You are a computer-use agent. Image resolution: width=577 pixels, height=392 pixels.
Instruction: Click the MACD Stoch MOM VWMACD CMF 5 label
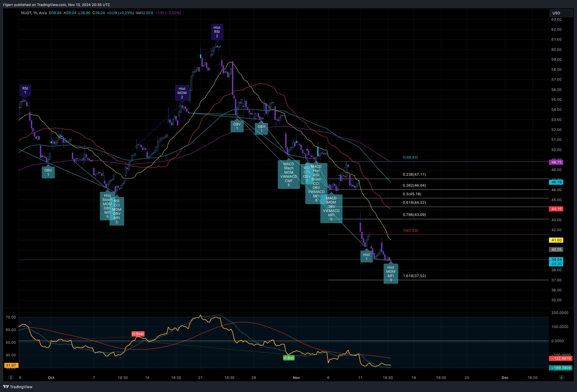tap(289, 173)
